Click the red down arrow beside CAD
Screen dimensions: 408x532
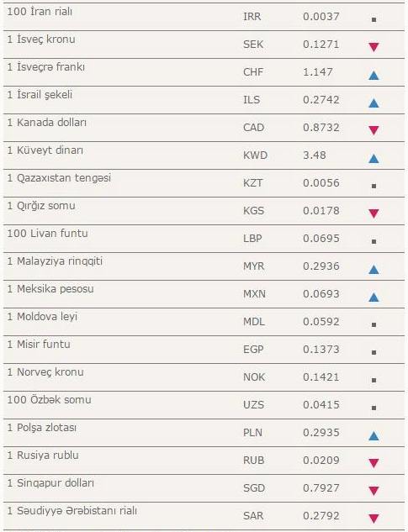(374, 130)
